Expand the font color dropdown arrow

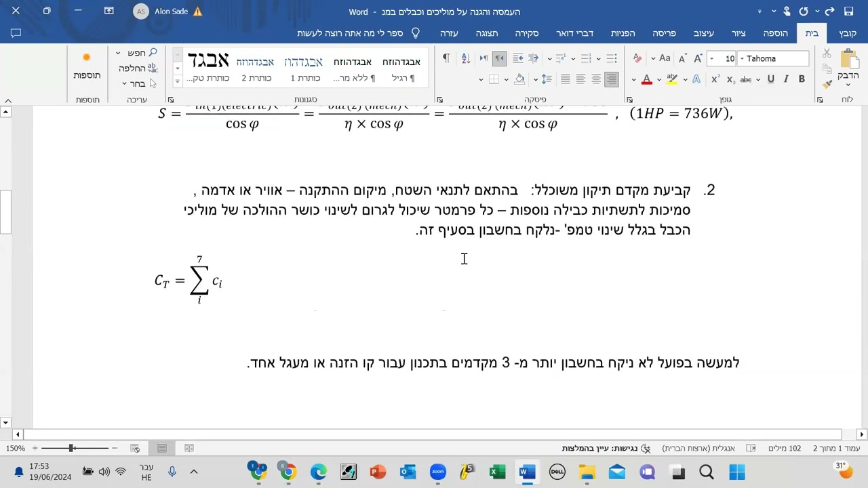[x=633, y=80]
